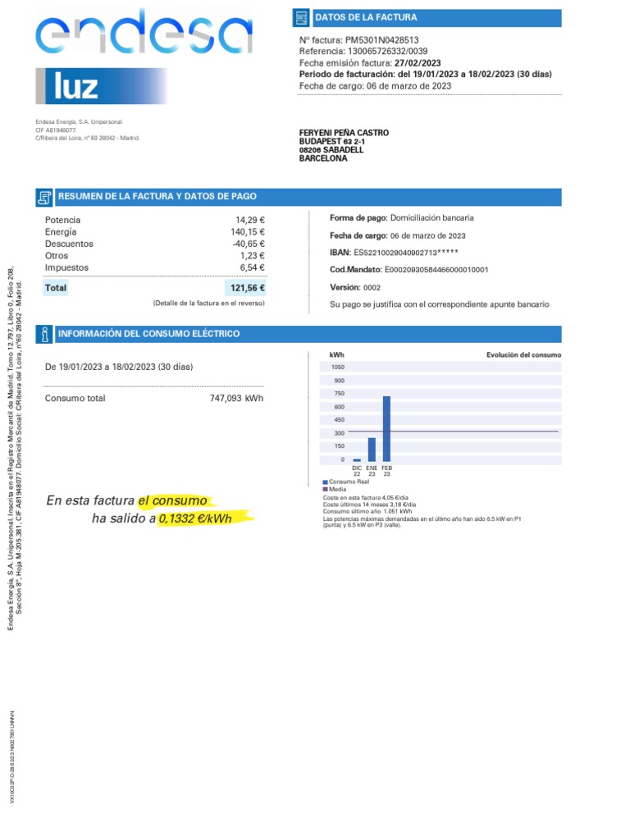Click the 'Evolución del consumo' chart title
This screenshot has height=840, width=630.
tap(524, 354)
